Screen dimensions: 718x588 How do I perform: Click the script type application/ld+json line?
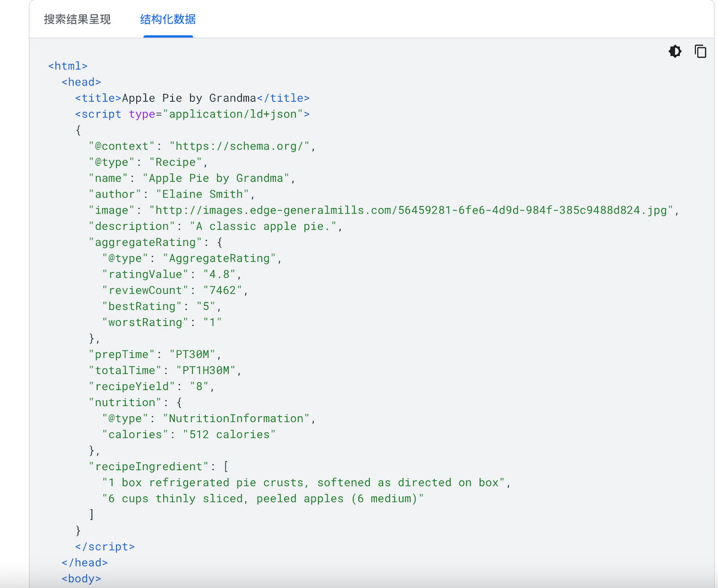coord(193,114)
